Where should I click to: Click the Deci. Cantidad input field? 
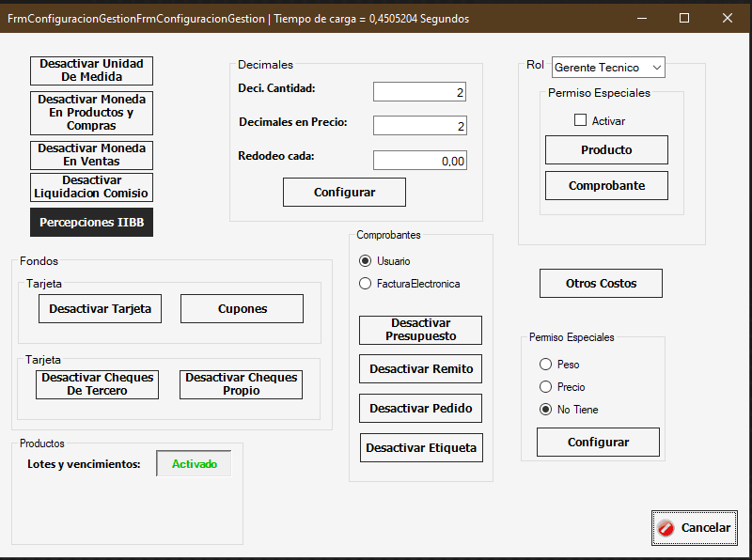tap(419, 92)
